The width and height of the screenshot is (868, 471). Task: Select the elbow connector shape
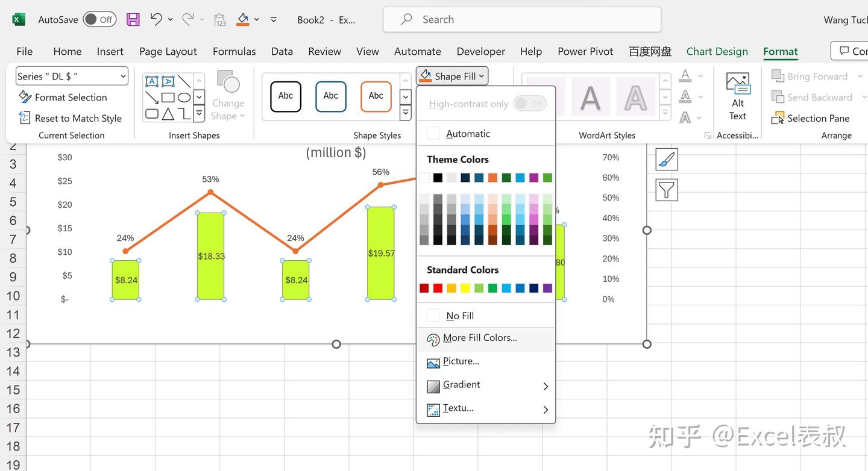pyautogui.click(x=184, y=113)
